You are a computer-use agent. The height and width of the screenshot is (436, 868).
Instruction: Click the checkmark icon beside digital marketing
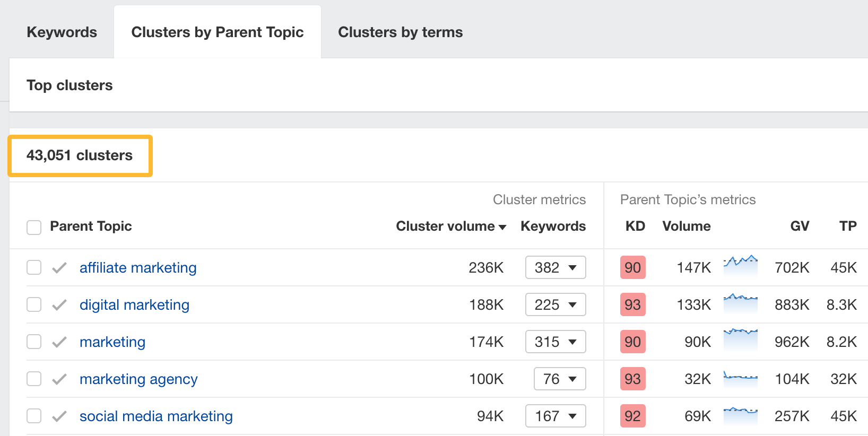(x=59, y=305)
